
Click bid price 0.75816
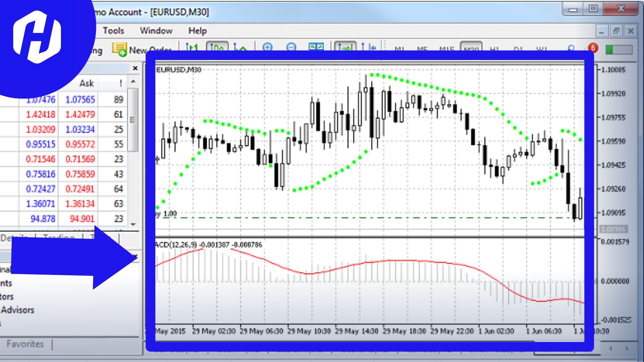click(41, 174)
